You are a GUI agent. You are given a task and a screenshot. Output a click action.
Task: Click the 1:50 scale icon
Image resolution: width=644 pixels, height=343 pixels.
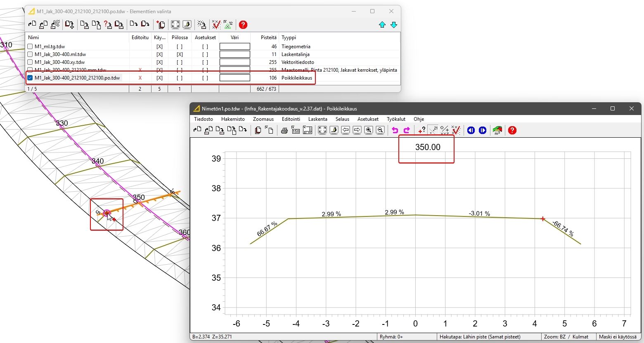click(296, 130)
